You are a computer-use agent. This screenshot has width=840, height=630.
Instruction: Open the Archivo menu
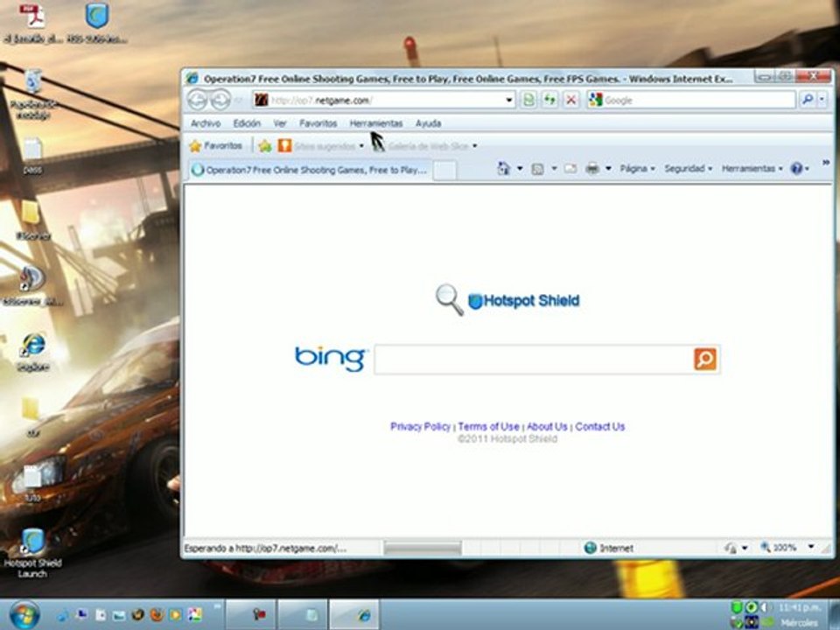tap(206, 123)
